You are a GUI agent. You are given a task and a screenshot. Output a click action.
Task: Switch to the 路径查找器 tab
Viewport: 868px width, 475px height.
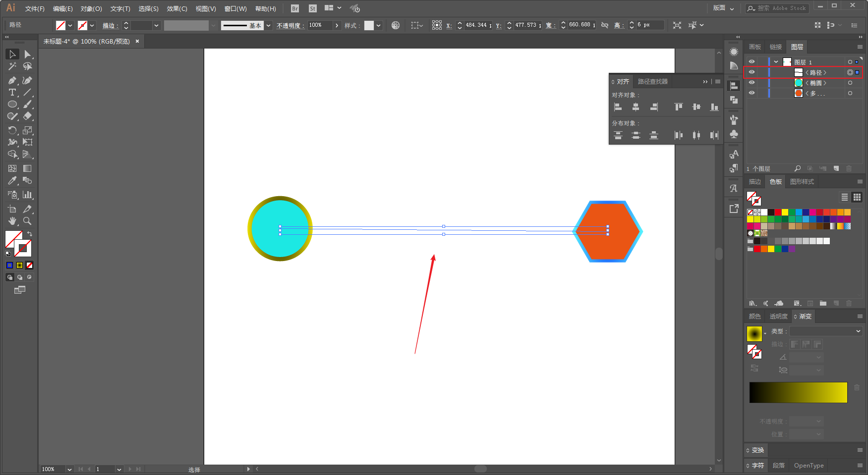653,82
